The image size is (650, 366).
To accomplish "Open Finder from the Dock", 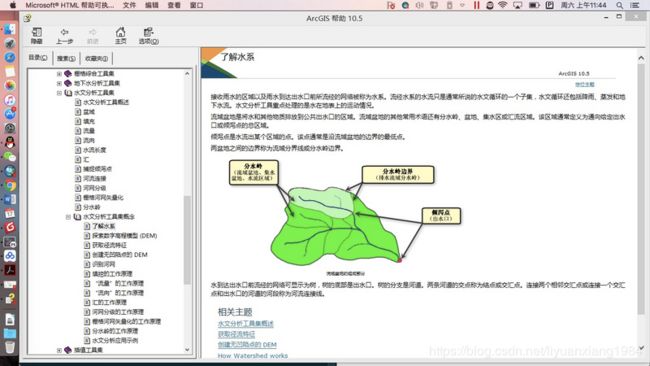I will pos(10,29).
